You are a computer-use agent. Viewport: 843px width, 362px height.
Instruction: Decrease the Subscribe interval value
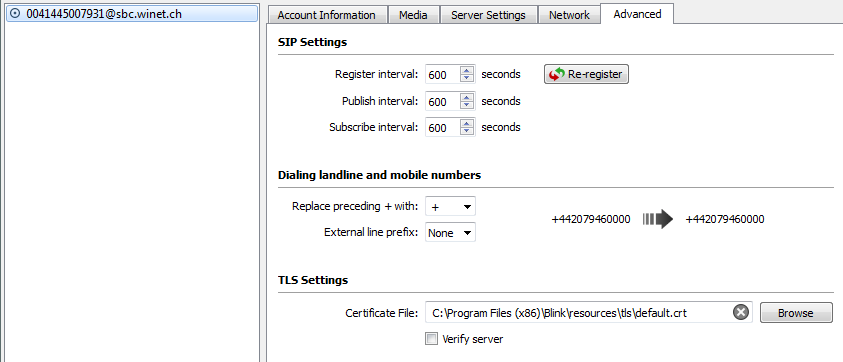[467, 132]
